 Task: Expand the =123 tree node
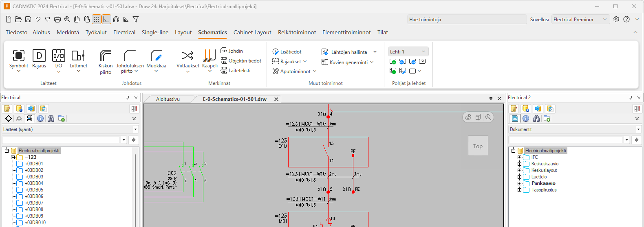click(x=13, y=157)
